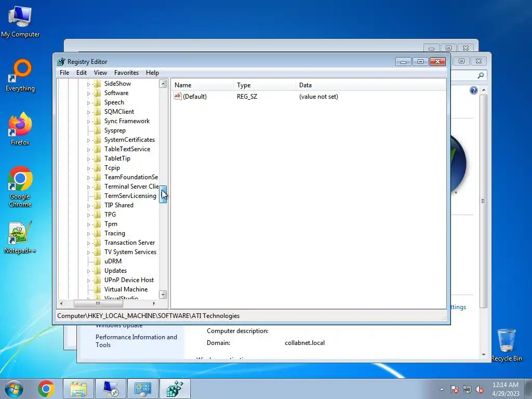Open the Windows Start menu
Image resolution: width=532 pixels, height=399 pixels.
[x=14, y=389]
